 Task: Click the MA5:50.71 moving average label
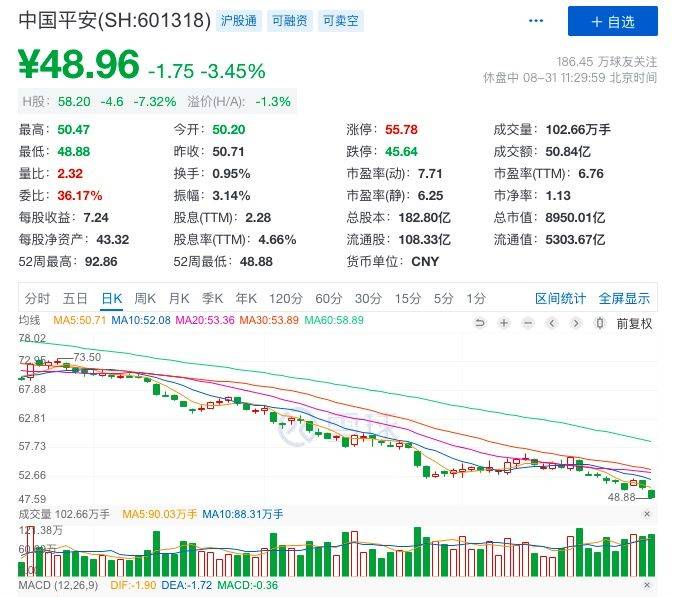click(79, 320)
